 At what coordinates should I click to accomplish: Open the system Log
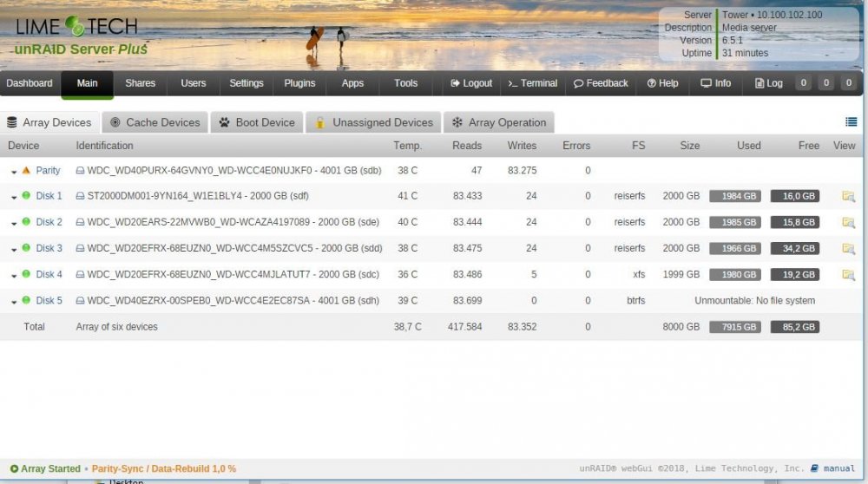click(769, 83)
